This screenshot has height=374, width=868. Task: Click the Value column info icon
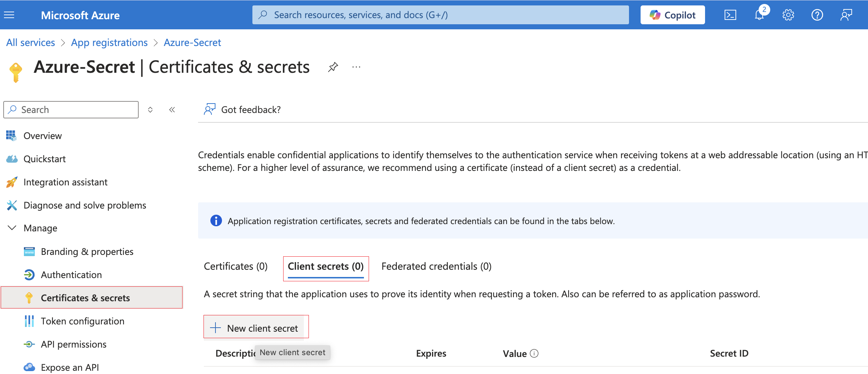click(534, 353)
